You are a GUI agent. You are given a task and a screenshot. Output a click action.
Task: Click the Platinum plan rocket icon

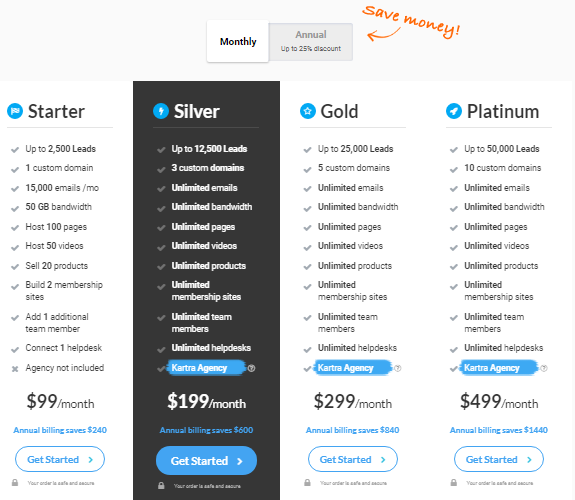(454, 111)
